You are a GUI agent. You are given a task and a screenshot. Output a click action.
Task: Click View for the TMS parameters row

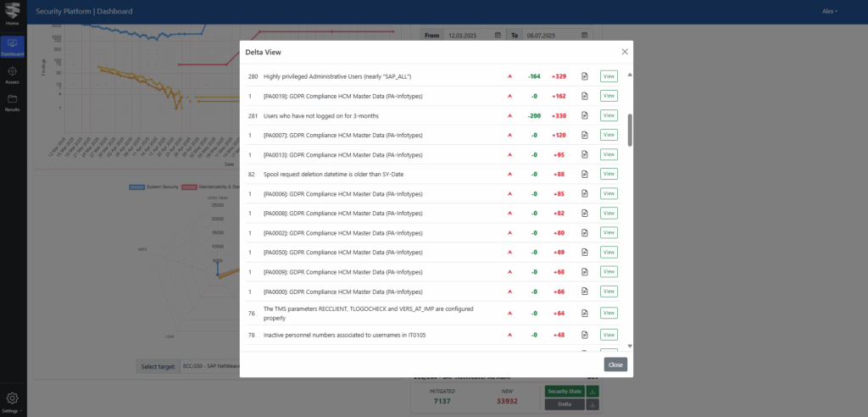click(609, 313)
